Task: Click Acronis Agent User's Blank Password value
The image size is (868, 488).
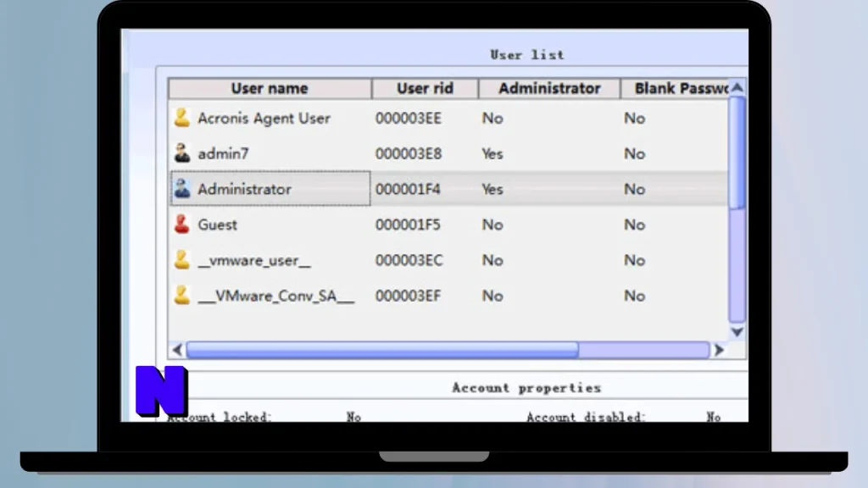Action: pyautogui.click(x=634, y=119)
